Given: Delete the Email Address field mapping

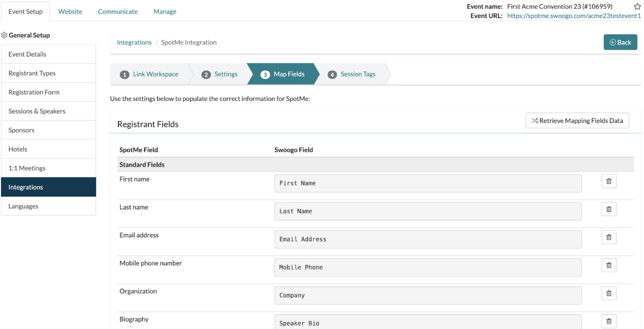Looking at the screenshot, I should click(609, 237).
